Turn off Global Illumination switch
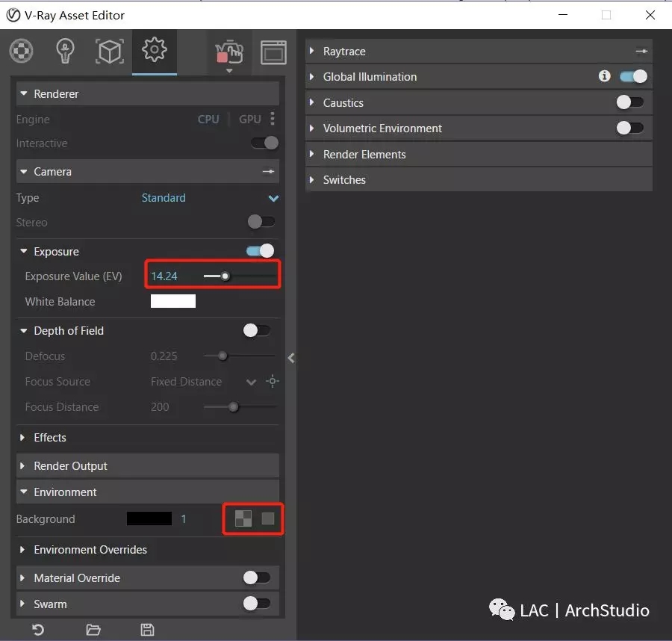The width and height of the screenshot is (672, 641). (x=633, y=76)
